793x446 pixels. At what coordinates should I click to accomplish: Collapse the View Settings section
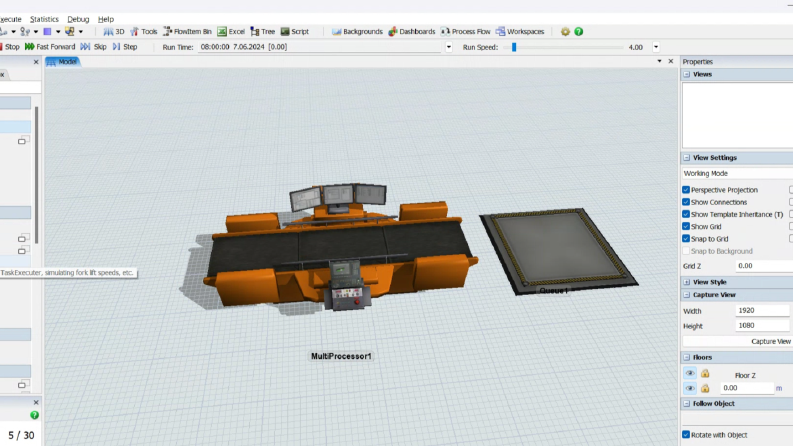(686, 158)
